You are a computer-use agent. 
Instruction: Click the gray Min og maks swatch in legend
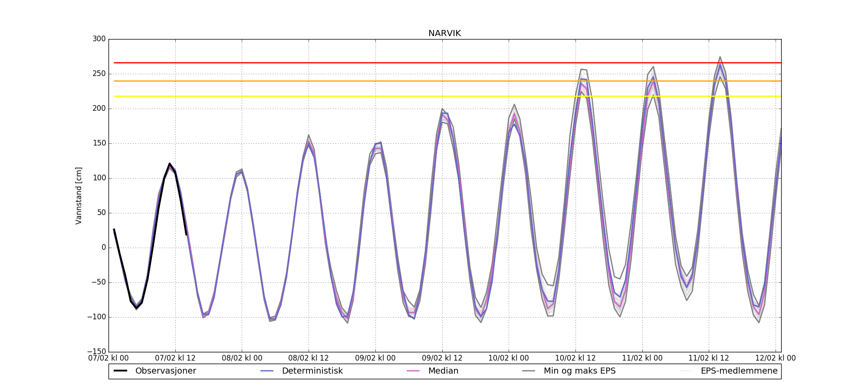tap(529, 371)
